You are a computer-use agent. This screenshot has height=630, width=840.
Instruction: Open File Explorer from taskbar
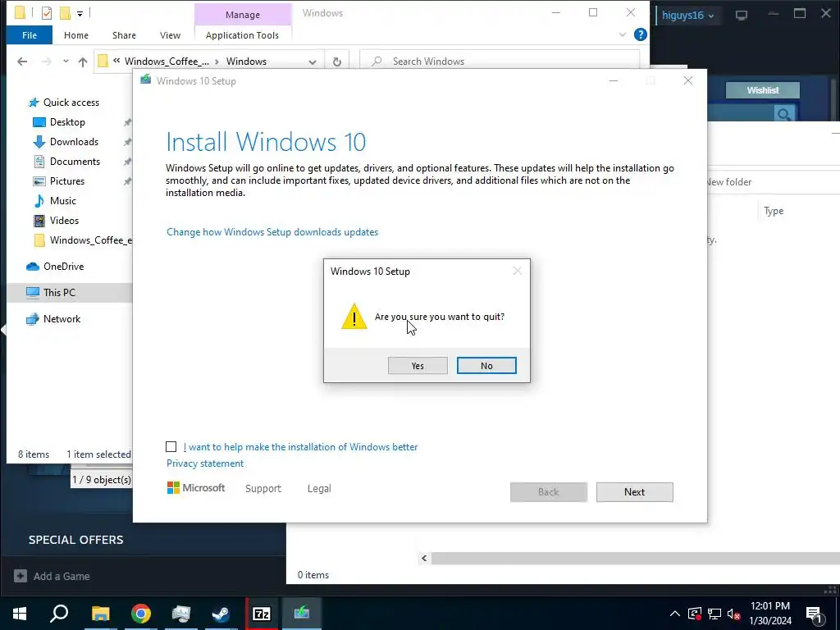click(x=100, y=614)
